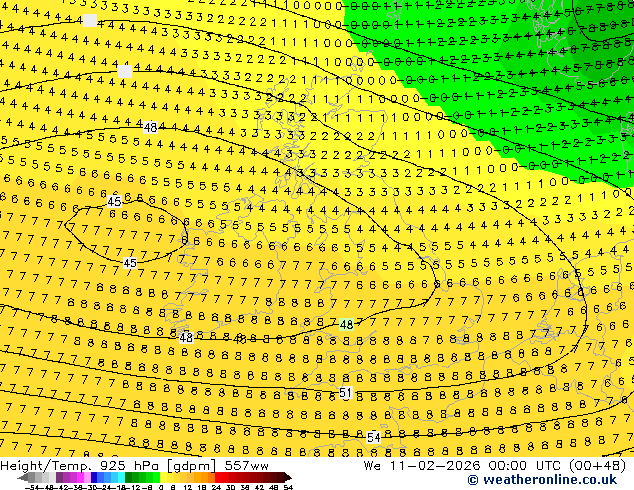This screenshot has width=634, height=490.
Task: Pick the bright yellow swatch in temperature legend
Action: point(163,477)
